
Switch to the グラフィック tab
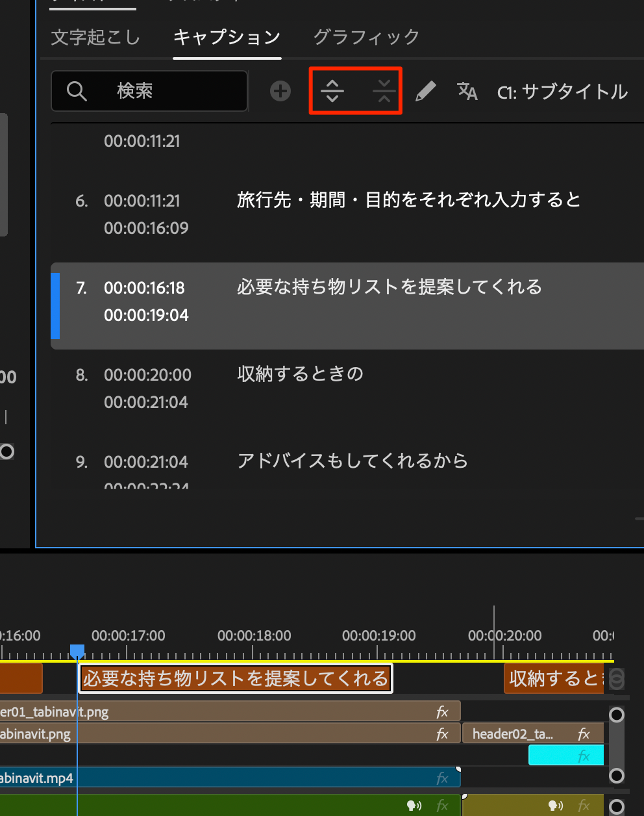(366, 37)
